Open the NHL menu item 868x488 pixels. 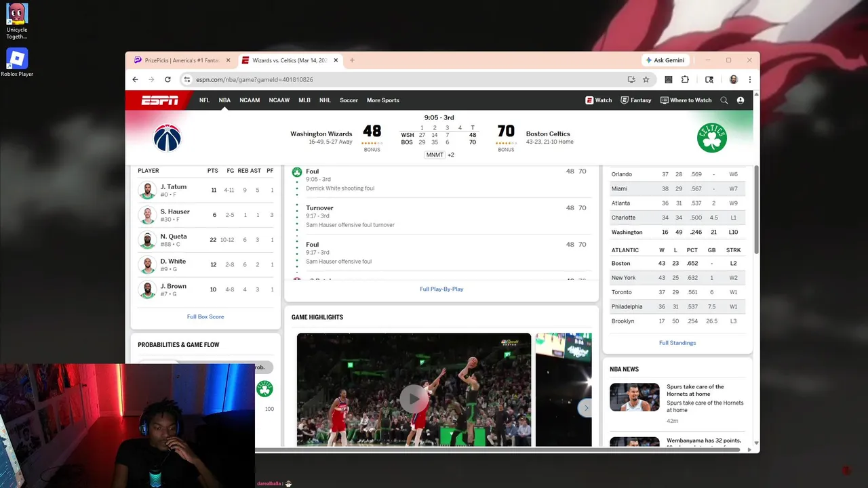point(325,100)
